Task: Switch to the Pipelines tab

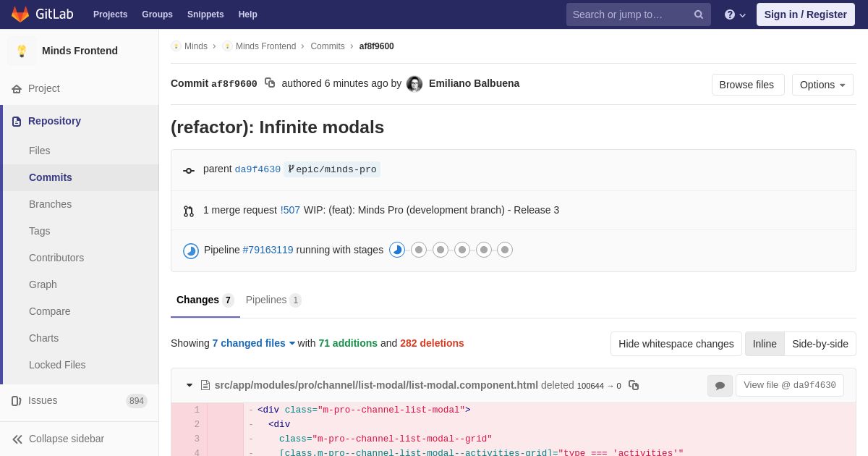Action: (x=273, y=300)
